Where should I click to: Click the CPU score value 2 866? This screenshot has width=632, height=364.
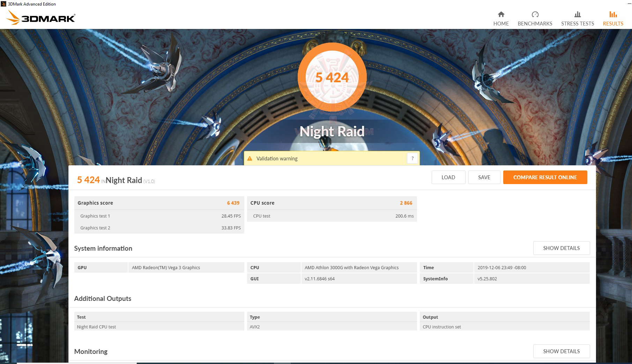coord(406,203)
